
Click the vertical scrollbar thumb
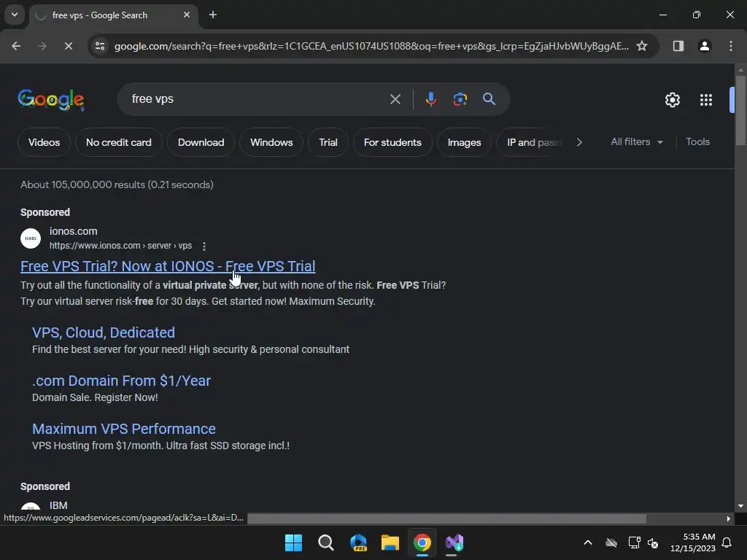click(740, 109)
